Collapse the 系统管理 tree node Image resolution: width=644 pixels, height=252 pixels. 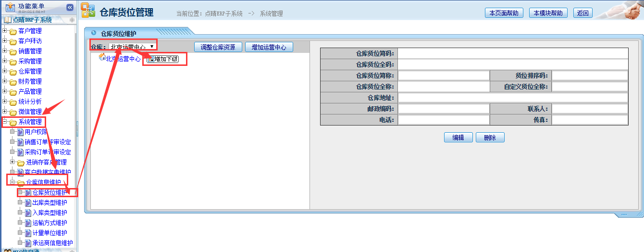click(5, 122)
